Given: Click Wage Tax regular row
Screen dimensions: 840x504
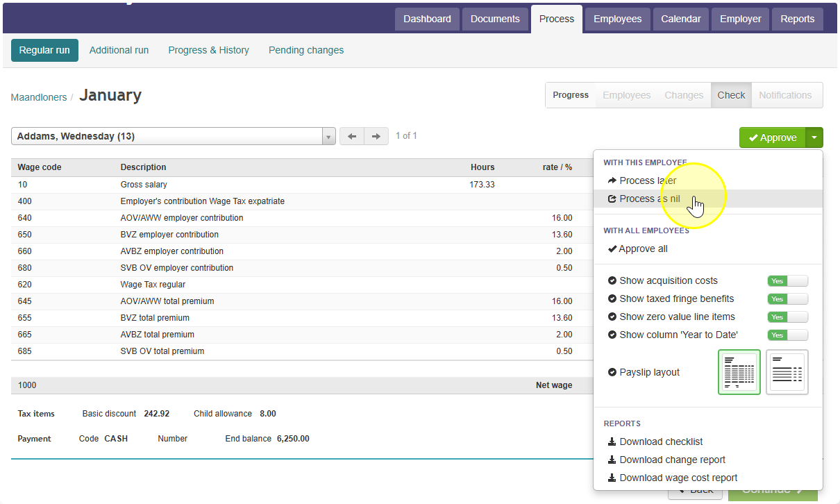Looking at the screenshot, I should pyautogui.click(x=302, y=285).
